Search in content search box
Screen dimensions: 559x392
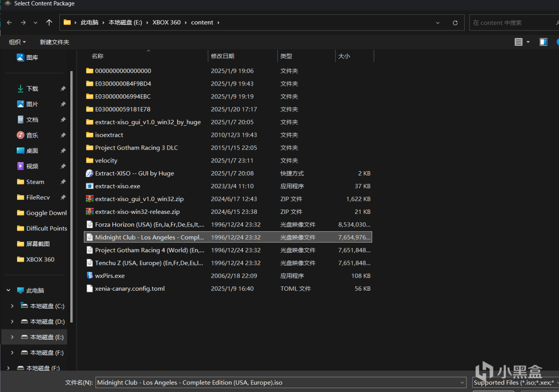tap(514, 23)
